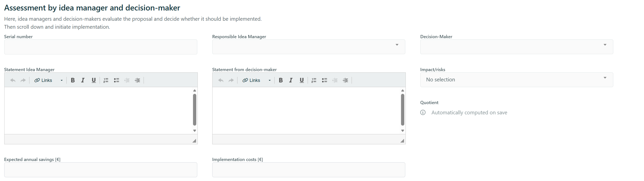
Task: Open the Responsible Idea Manager dropdown
Action: click(x=397, y=45)
